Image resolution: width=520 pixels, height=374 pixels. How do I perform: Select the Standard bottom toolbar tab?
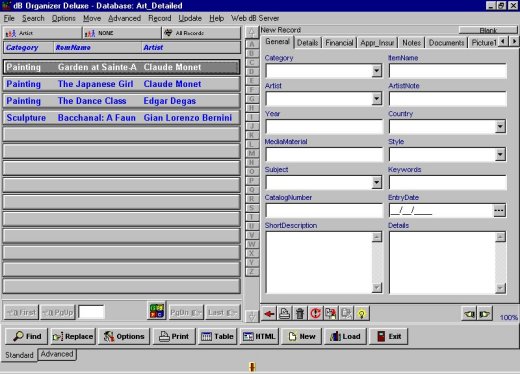click(19, 355)
